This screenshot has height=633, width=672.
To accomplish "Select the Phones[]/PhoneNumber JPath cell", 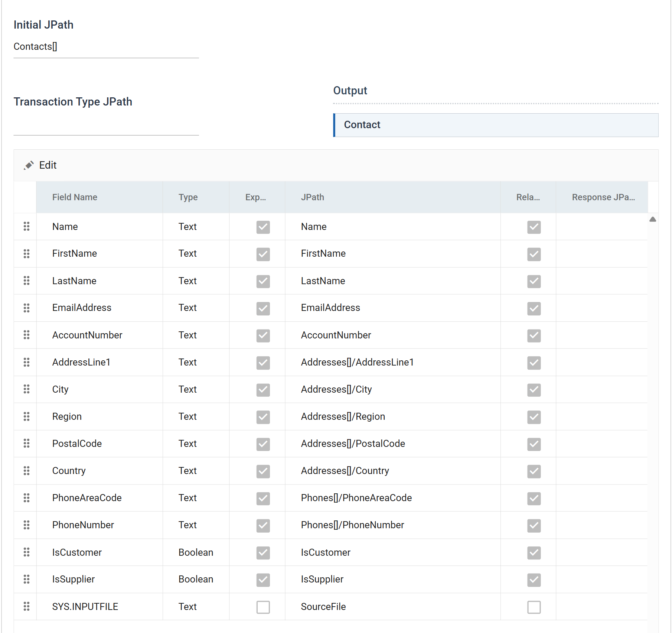I will coord(393,525).
